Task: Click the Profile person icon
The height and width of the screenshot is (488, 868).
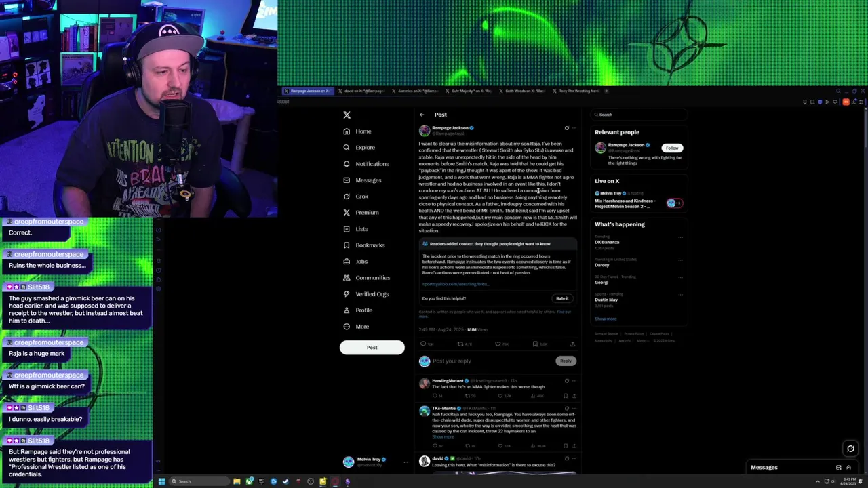Action: tap(347, 310)
